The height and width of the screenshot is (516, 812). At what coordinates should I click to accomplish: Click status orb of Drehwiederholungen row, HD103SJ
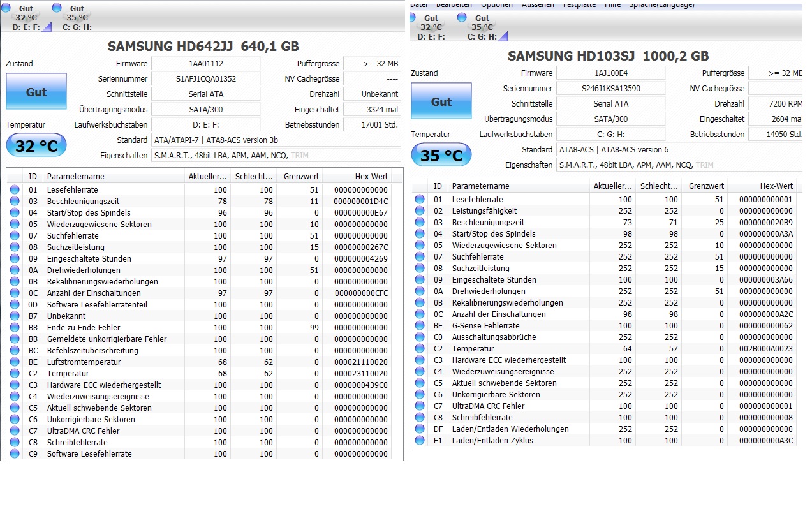pyautogui.click(x=420, y=291)
